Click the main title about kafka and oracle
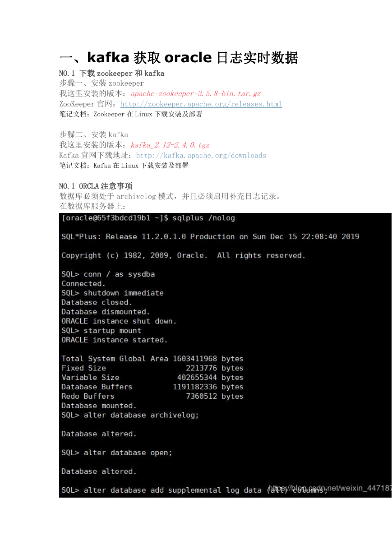The height and width of the screenshot is (554, 392). [179, 58]
